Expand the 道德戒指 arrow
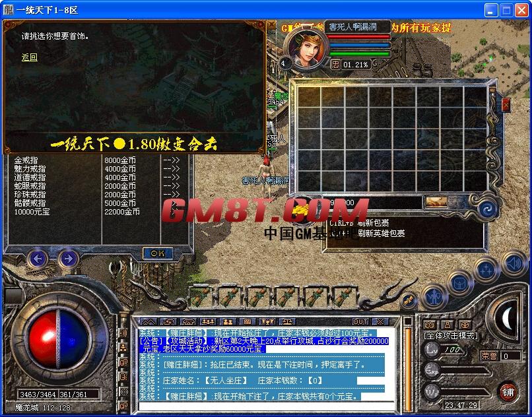Viewport: 532px width, 417px height. [172, 177]
